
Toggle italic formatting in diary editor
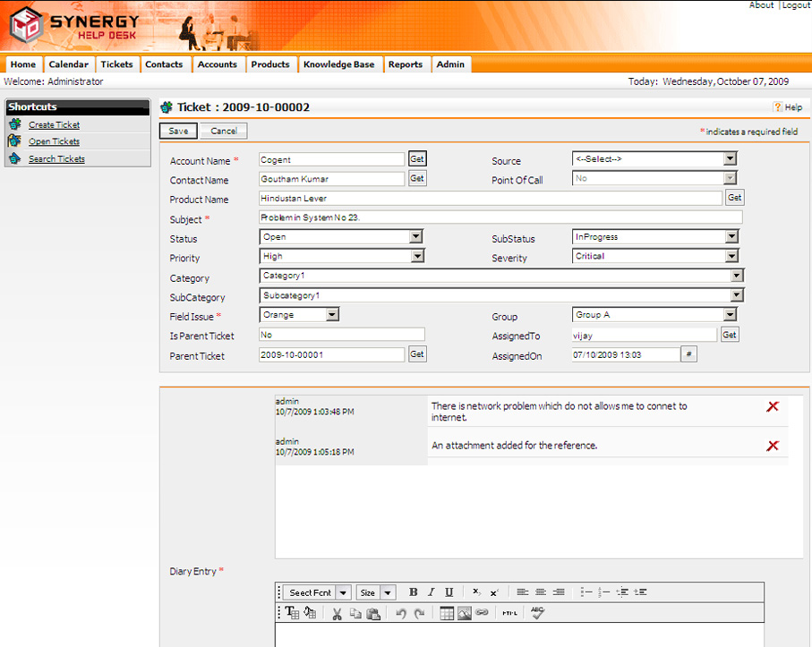pyautogui.click(x=431, y=592)
